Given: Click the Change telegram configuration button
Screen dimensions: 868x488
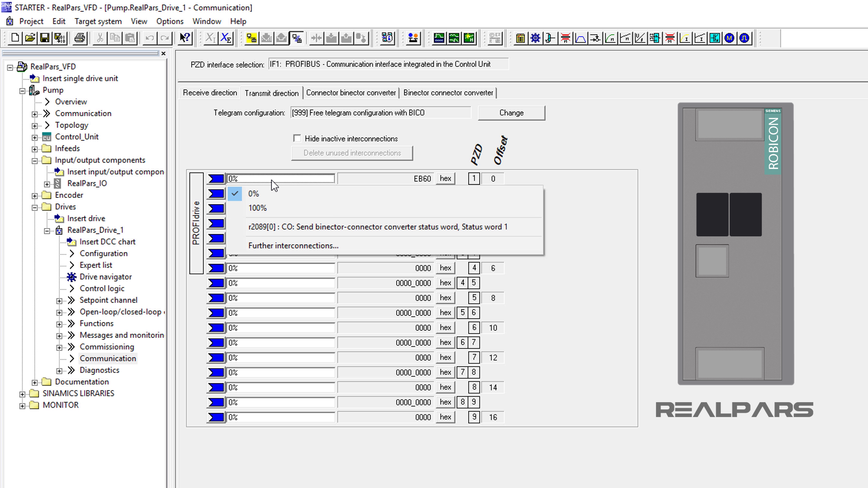Looking at the screenshot, I should [511, 113].
